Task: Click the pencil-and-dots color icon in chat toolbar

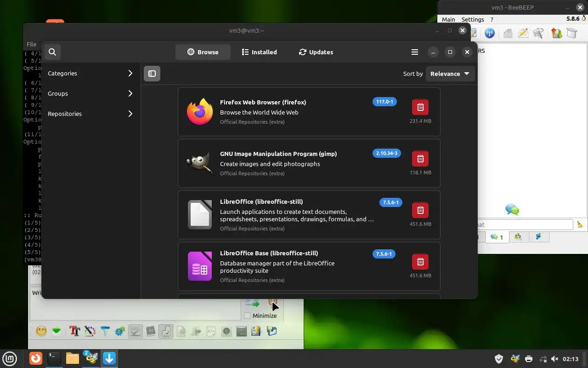Action: tap(90, 331)
